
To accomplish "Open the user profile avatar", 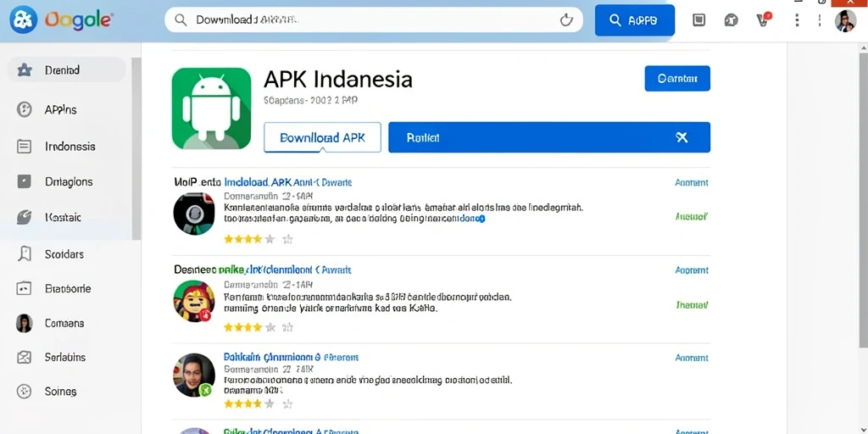I will tap(845, 21).
